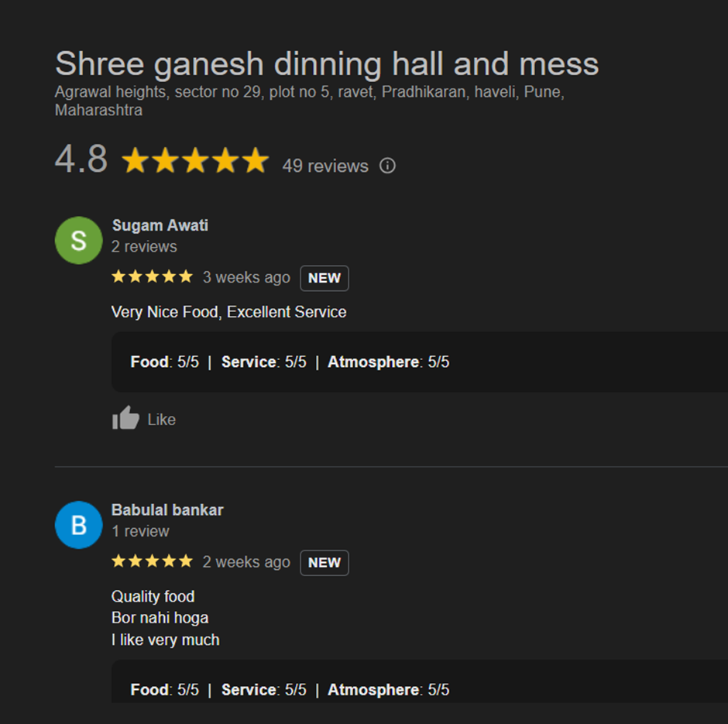Click the thumbs-up Like icon

[125, 419]
